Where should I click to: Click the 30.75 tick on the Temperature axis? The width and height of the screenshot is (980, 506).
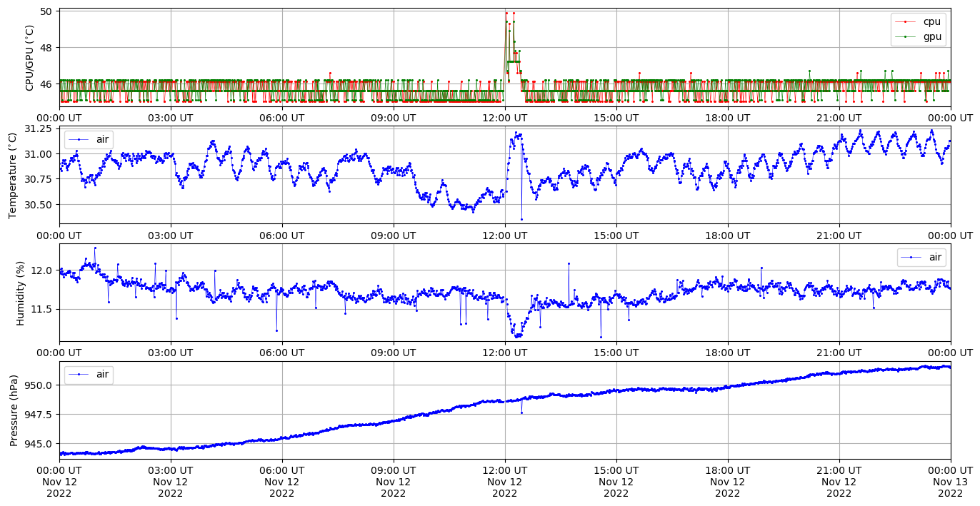tap(39, 179)
